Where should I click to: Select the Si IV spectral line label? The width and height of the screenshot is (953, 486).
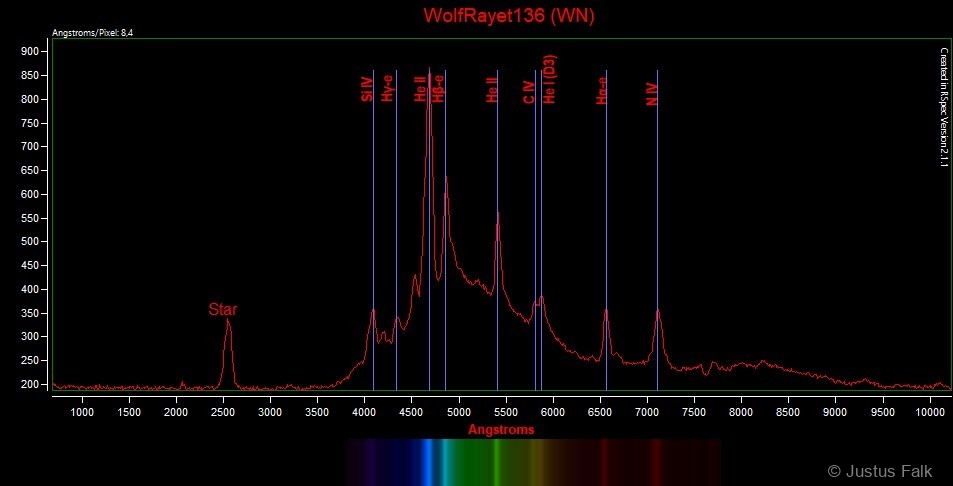click(367, 89)
